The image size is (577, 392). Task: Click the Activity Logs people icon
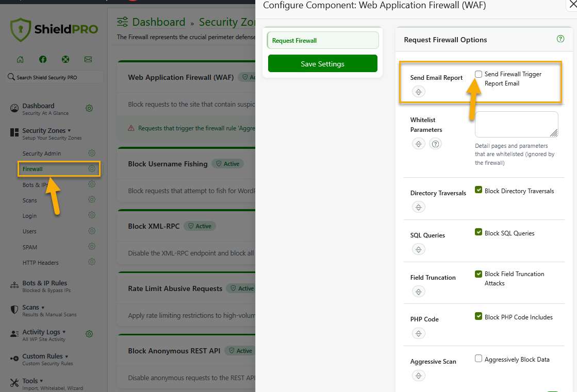[14, 334]
